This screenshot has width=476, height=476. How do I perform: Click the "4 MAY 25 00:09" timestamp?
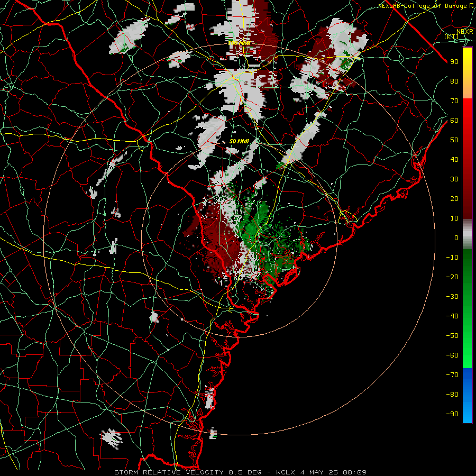pyautogui.click(x=333, y=472)
